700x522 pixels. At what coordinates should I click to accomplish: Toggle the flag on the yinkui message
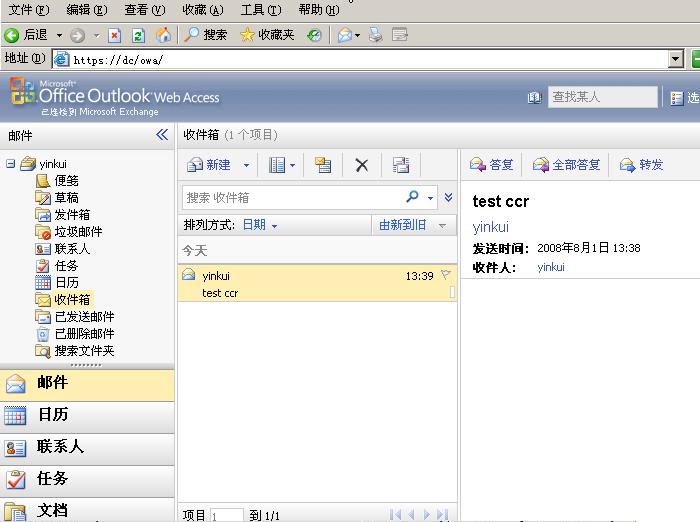click(446, 275)
